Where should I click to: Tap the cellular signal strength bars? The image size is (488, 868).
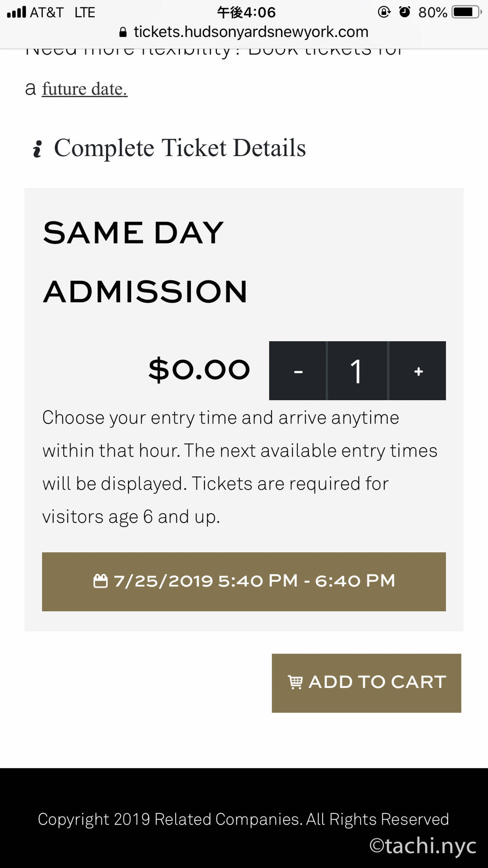click(x=16, y=12)
